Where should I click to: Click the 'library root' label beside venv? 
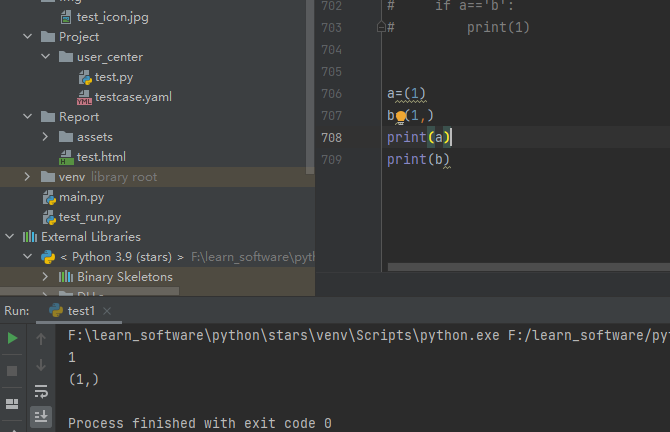[124, 177]
